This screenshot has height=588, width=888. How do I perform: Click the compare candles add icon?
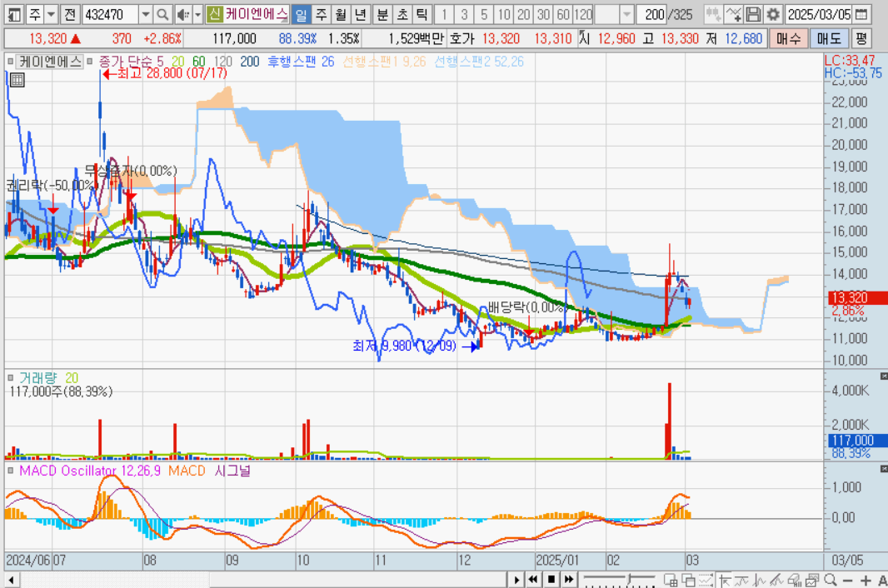click(x=712, y=14)
